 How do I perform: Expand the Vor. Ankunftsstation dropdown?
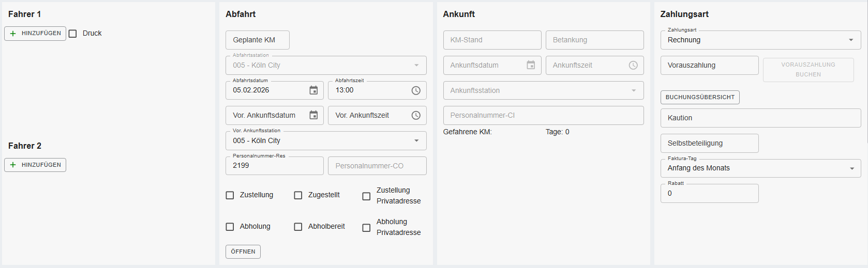416,140
